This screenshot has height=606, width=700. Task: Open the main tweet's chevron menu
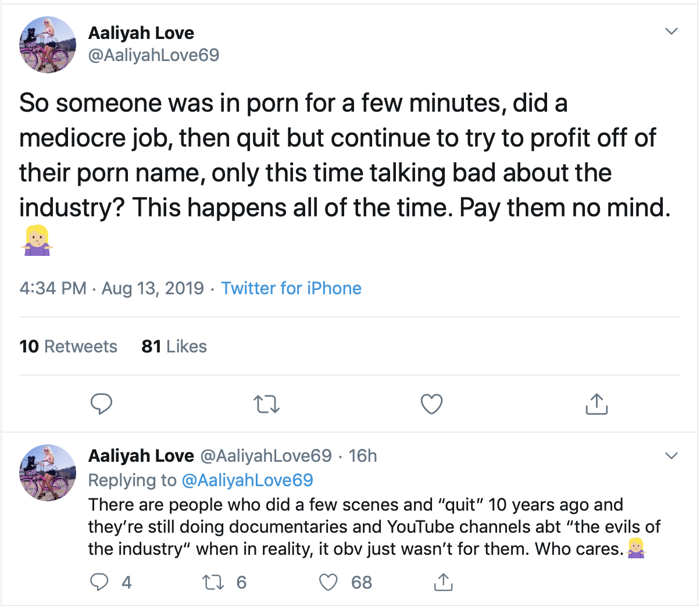coord(671,31)
